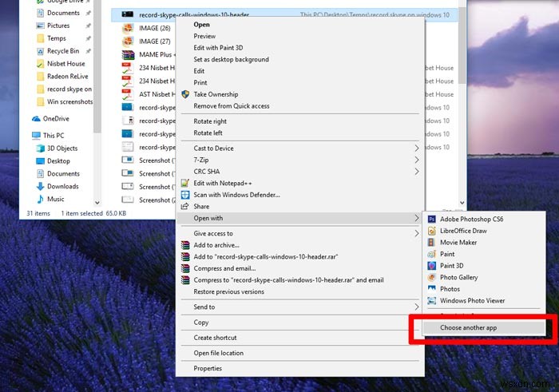Image resolution: width=559 pixels, height=392 pixels.
Task: Click the OneDrive cloud icon in sidebar
Action: point(36,119)
